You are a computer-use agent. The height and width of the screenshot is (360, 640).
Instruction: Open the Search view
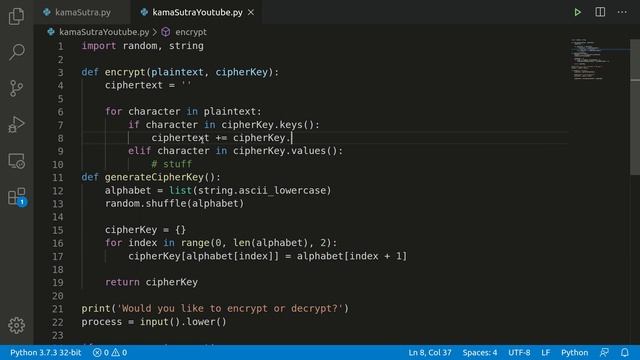tap(16, 52)
